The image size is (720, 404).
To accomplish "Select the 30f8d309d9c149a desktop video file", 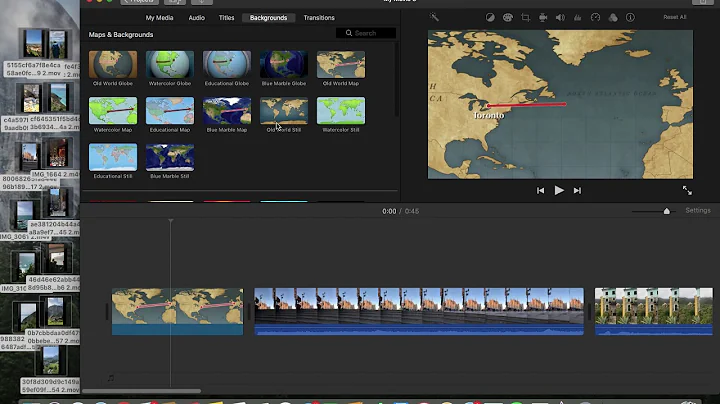I will [51, 370].
